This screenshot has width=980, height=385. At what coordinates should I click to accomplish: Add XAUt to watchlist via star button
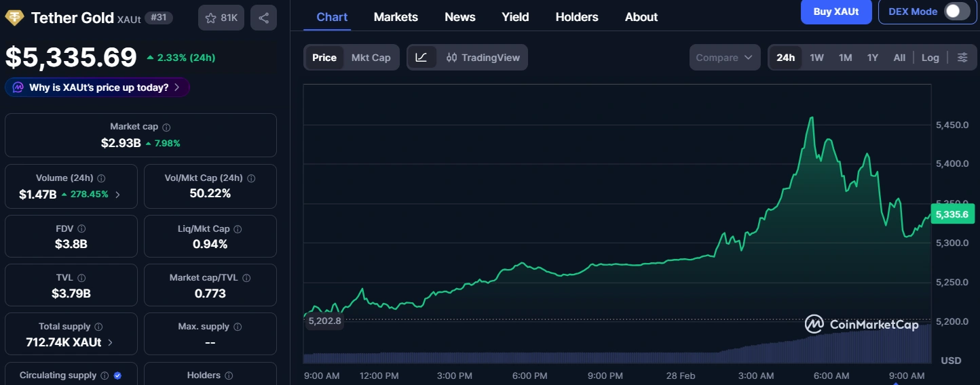[x=221, y=18]
